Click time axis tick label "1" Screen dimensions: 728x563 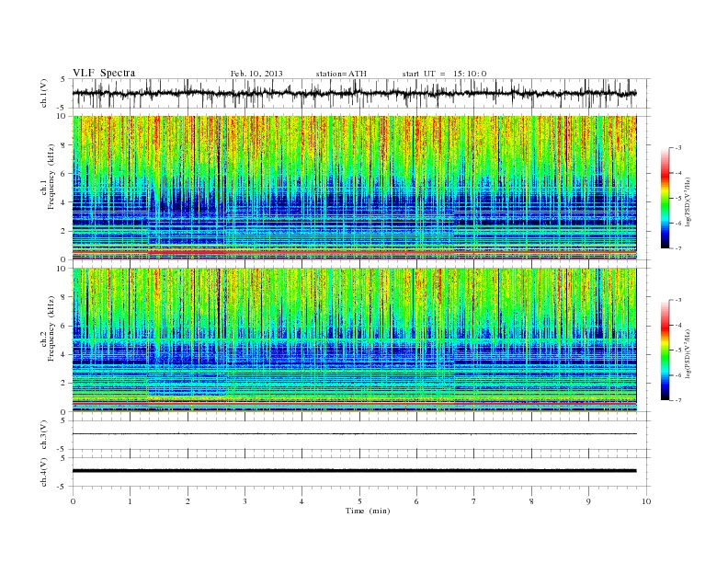(131, 501)
